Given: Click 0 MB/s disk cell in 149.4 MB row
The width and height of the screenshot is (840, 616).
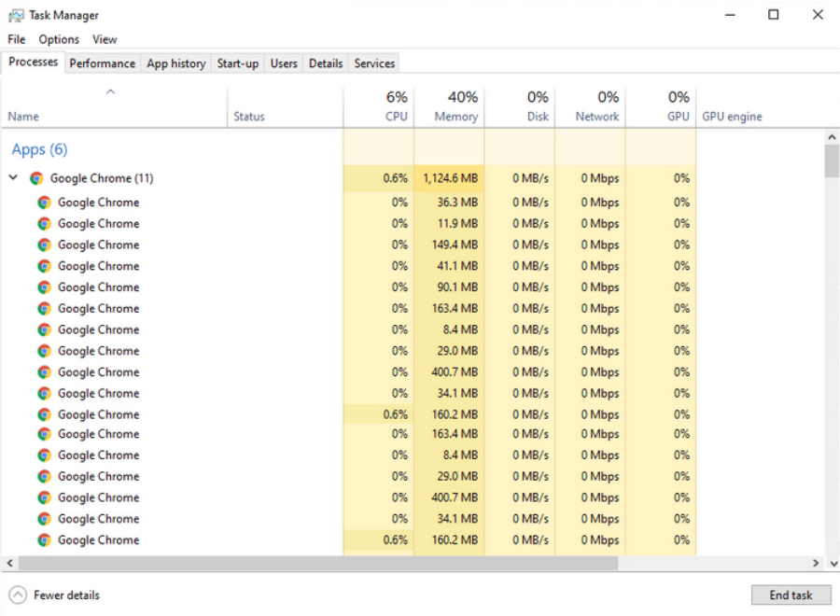Looking at the screenshot, I should click(x=520, y=245).
